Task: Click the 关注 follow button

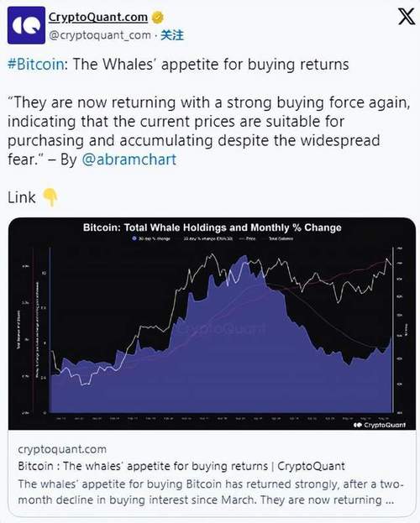Action: pos(172,35)
